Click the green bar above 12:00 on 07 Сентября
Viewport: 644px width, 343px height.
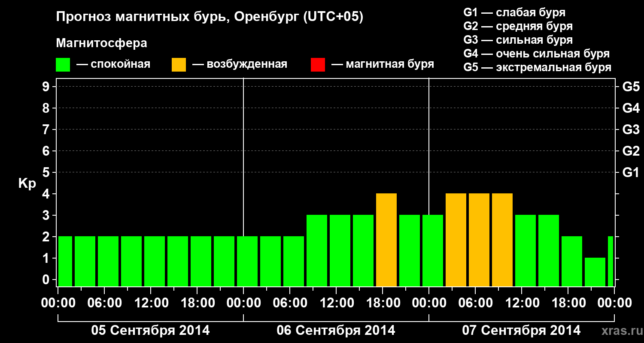[x=526, y=250]
